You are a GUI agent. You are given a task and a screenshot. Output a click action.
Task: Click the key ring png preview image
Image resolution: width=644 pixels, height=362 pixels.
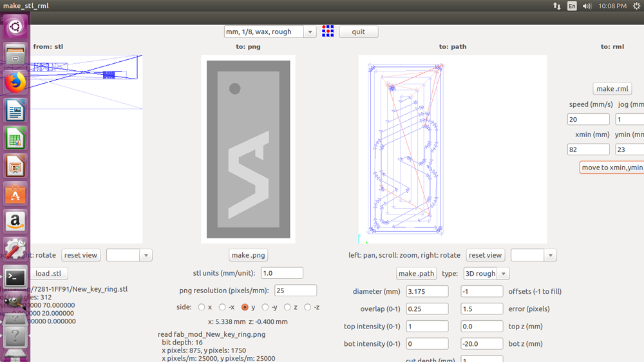[x=248, y=149]
